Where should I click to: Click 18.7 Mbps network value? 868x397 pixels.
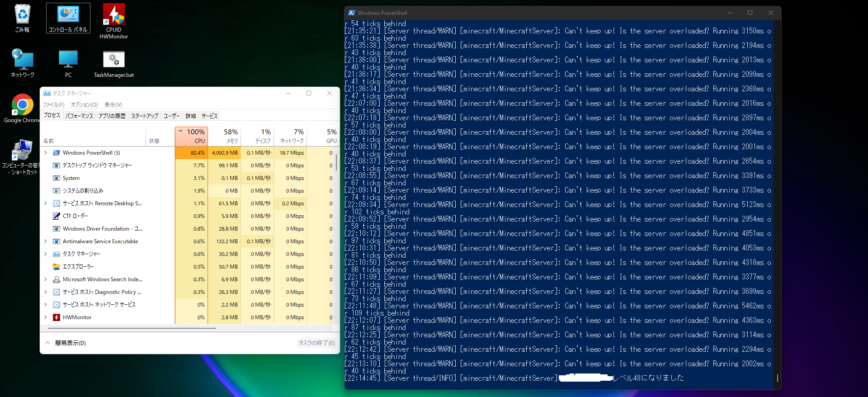[290, 153]
